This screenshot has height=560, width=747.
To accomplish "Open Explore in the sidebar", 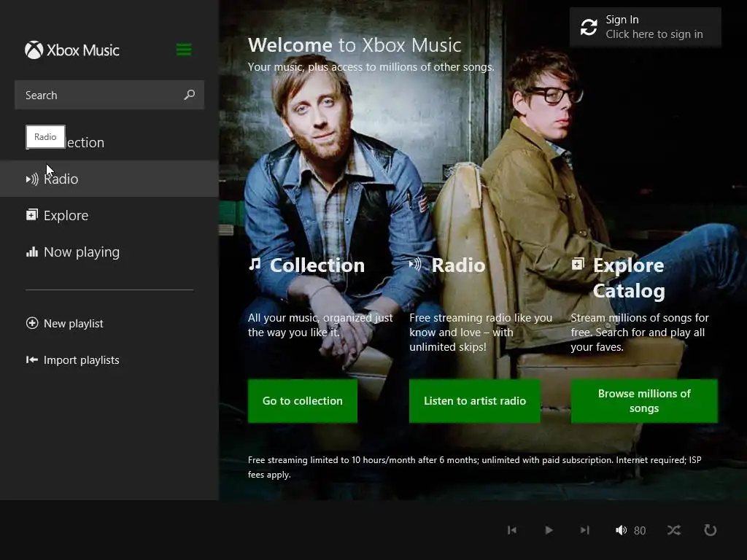I will [109, 215].
